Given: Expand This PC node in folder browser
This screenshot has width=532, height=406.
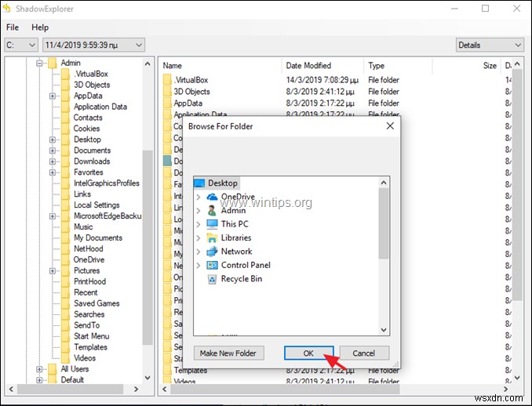Looking at the screenshot, I should (199, 224).
